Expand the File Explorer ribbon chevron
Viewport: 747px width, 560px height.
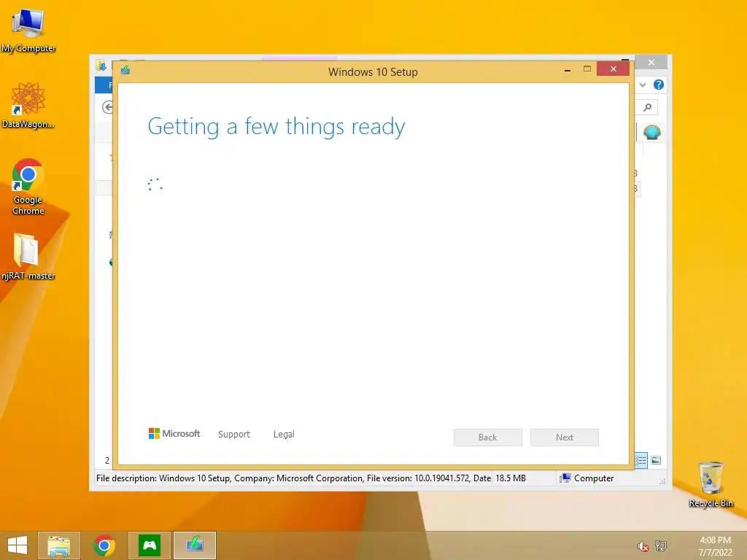[643, 85]
